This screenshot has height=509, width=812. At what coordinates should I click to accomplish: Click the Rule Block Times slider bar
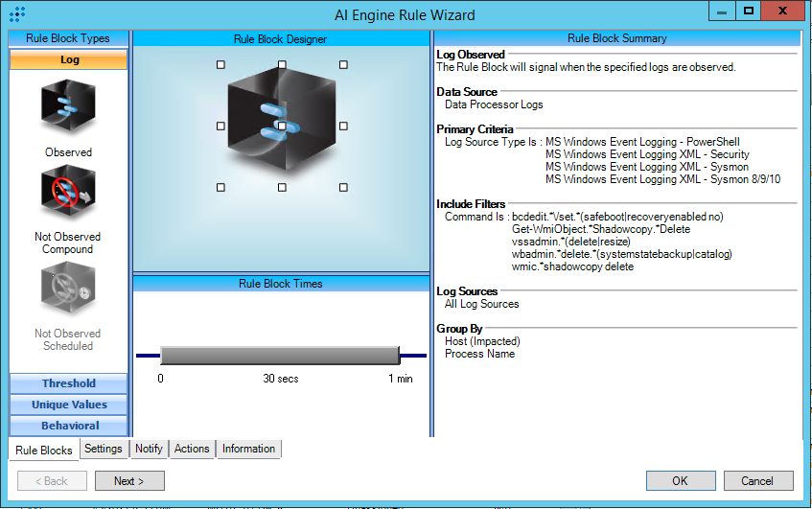279,356
